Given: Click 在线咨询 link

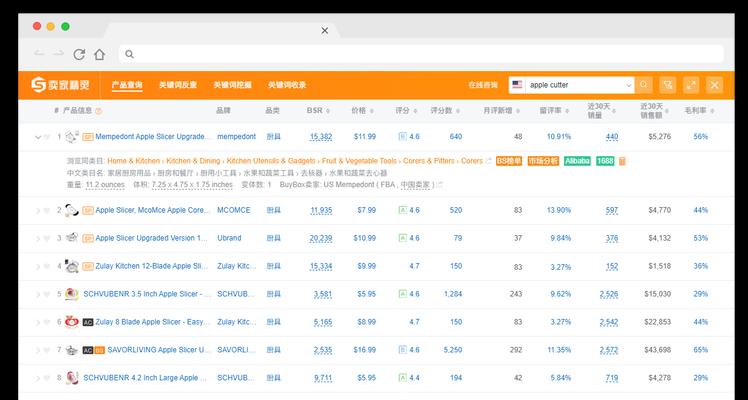Looking at the screenshot, I should [483, 85].
